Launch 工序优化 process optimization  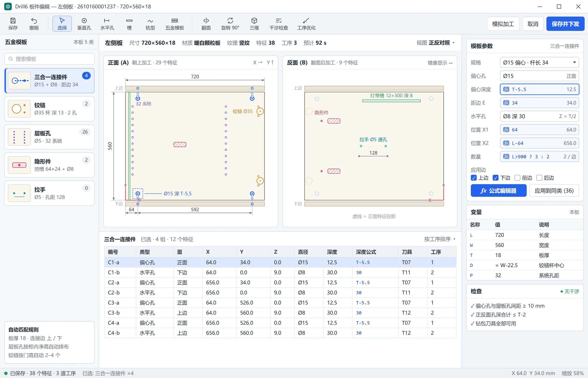306,24
